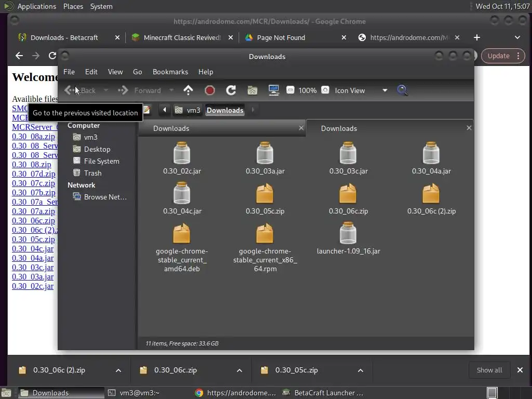The image size is (532, 399).
Task: Open 0.30_04c.jar link in Chrome page
Action: tap(33, 249)
